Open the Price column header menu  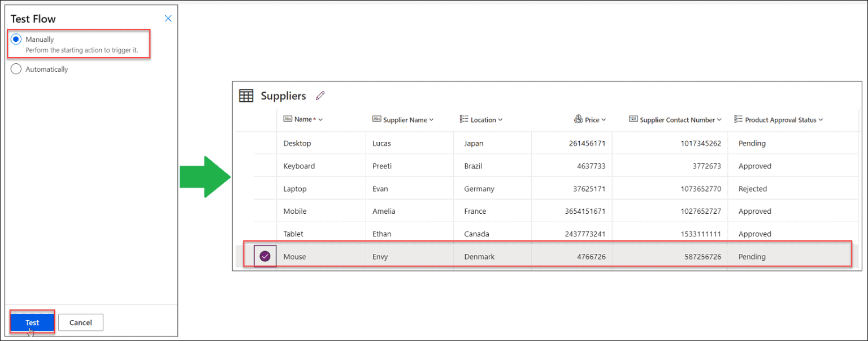(604, 120)
